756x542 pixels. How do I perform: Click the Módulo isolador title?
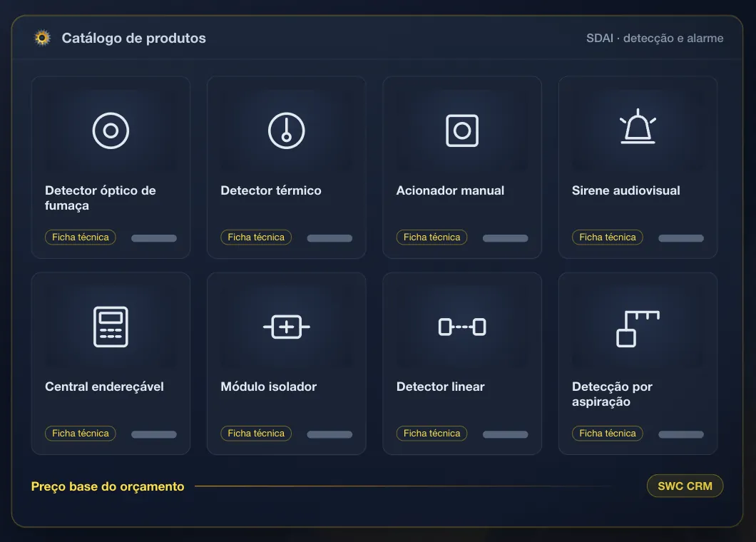pos(269,387)
